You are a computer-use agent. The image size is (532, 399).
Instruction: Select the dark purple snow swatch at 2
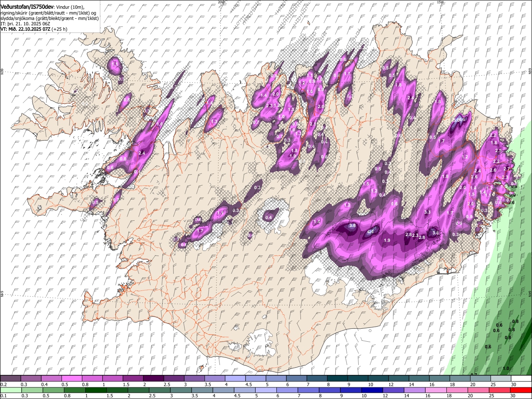[153, 379]
